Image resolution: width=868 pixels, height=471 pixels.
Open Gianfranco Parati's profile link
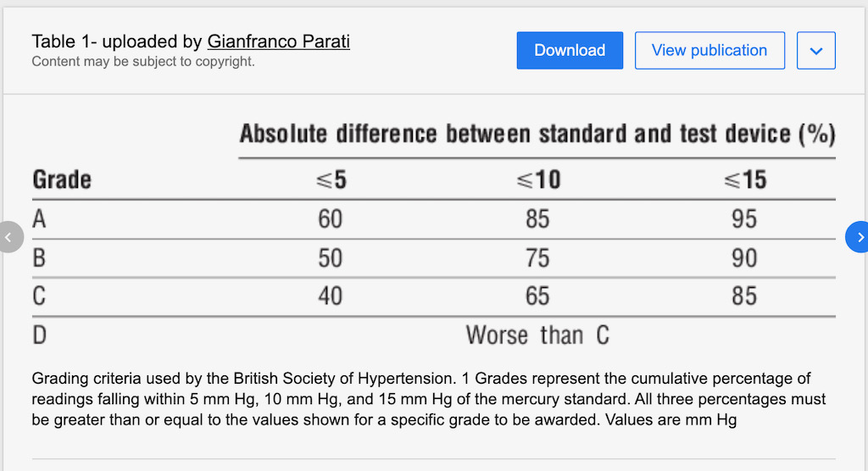click(278, 42)
